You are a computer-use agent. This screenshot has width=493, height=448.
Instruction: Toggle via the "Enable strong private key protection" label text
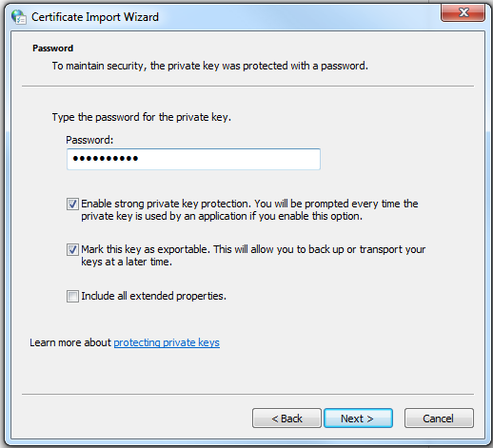[249, 209]
